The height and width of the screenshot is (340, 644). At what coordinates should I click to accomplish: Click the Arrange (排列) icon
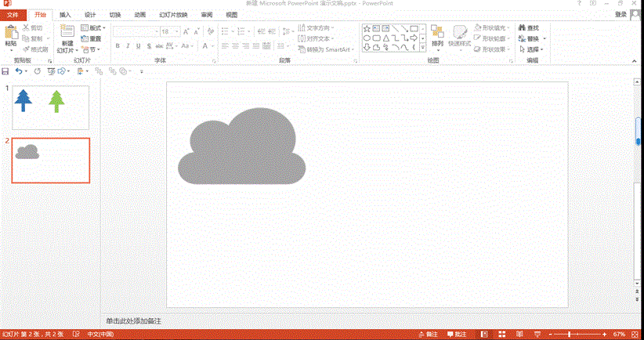pyautogui.click(x=436, y=34)
